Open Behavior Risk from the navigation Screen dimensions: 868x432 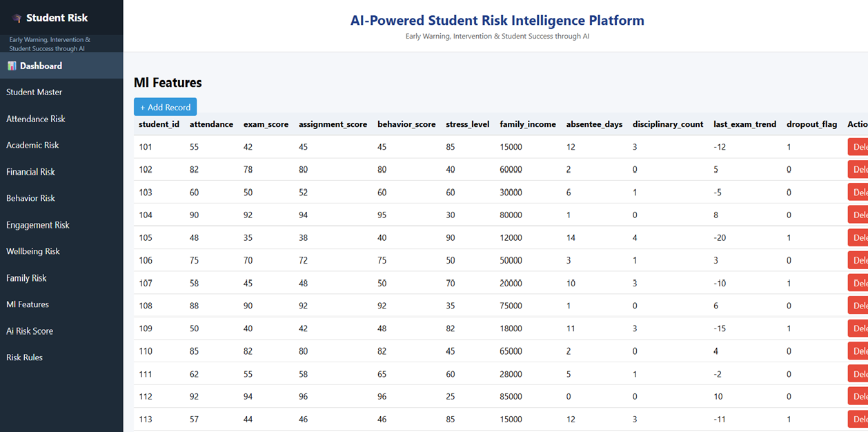[30, 198]
